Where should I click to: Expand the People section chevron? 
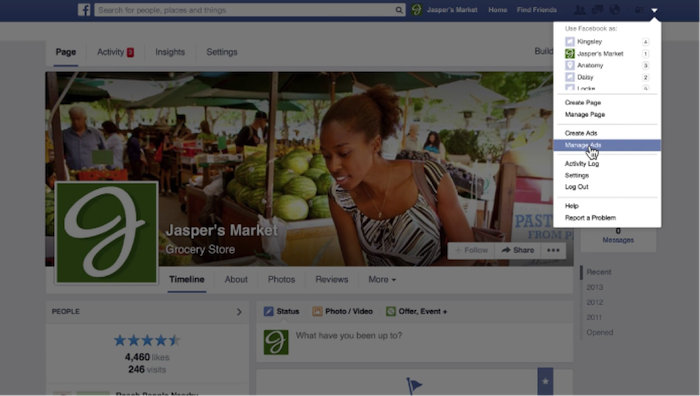click(x=239, y=312)
